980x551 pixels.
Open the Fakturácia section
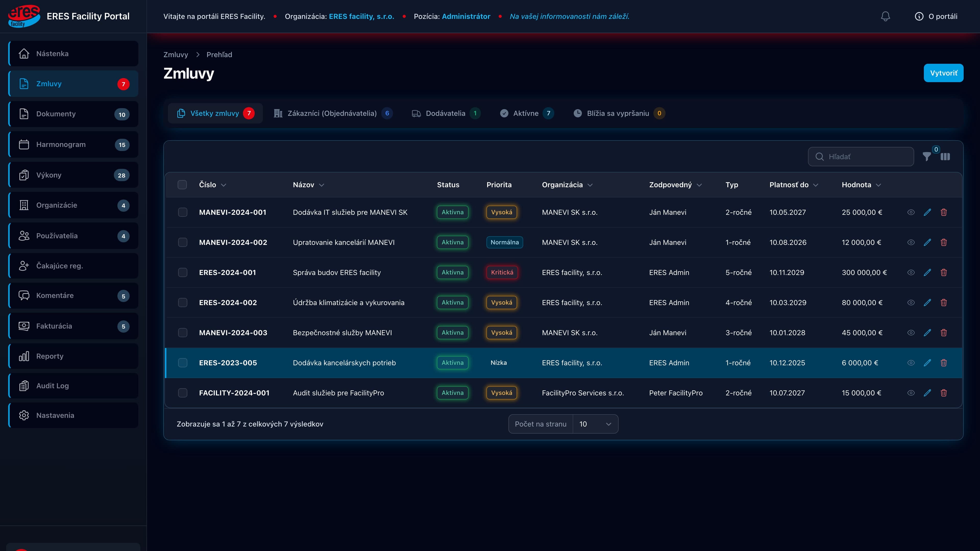(x=73, y=326)
